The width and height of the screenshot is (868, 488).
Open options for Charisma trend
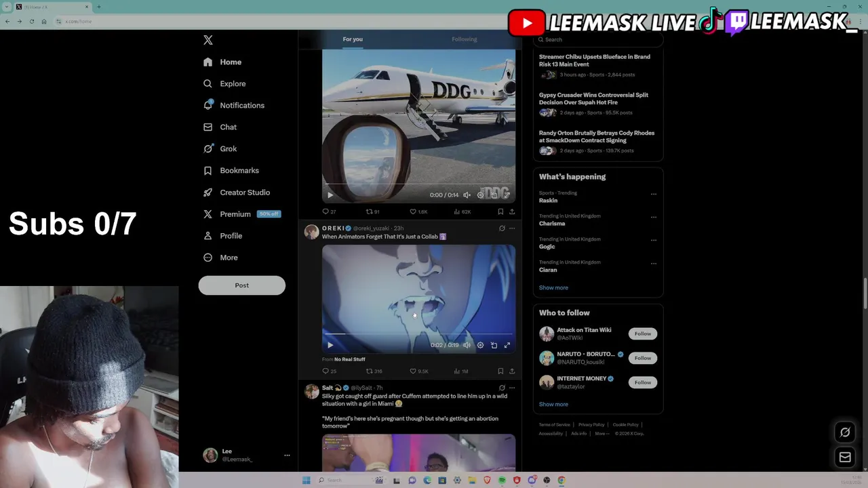pyautogui.click(x=654, y=218)
